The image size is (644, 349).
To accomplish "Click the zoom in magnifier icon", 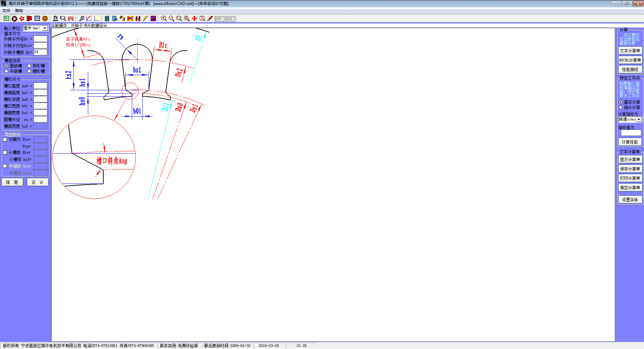I will coord(163,19).
